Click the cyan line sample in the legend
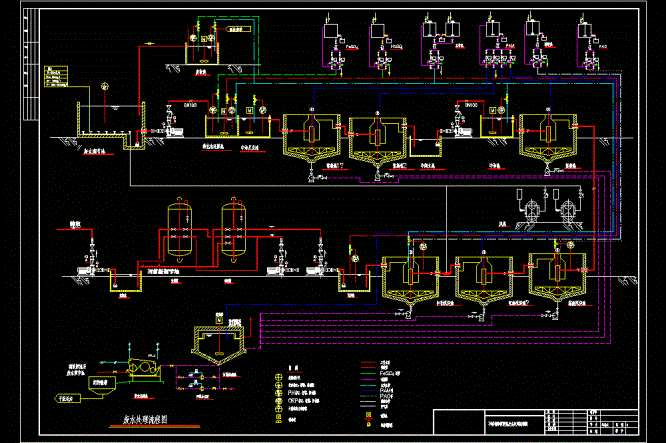The image size is (666, 443). pyautogui.click(x=368, y=385)
